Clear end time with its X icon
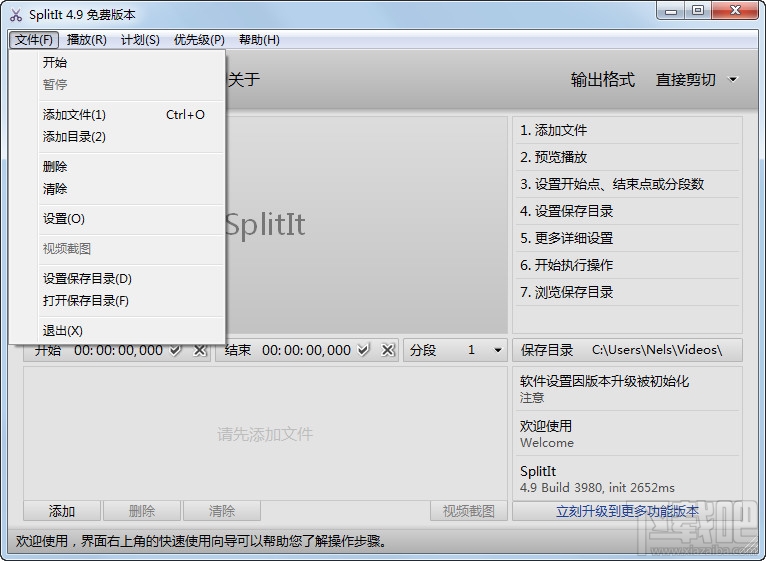Screen dimensions: 766x561 [388, 350]
